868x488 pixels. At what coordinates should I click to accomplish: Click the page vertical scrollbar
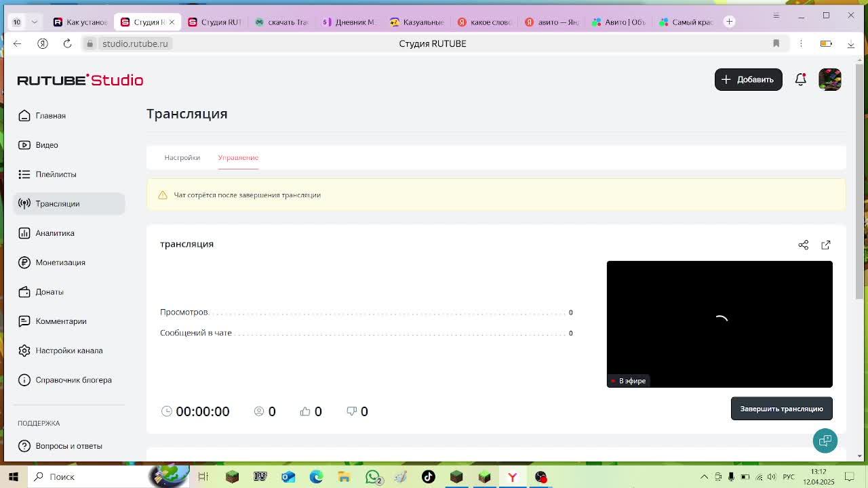point(860,183)
